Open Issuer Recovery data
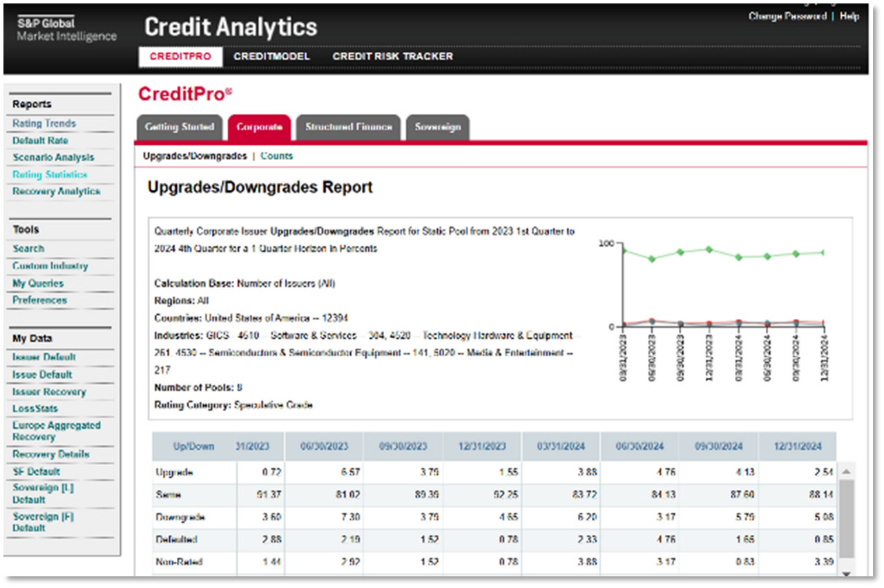The width and height of the screenshot is (884, 588). click(x=49, y=392)
